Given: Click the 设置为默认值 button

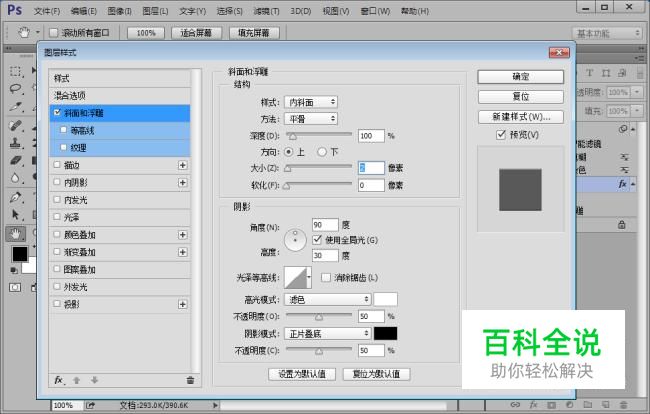Looking at the screenshot, I should tap(302, 374).
